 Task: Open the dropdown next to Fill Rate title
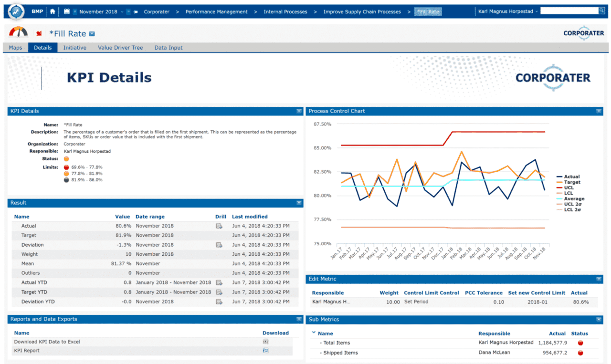click(92, 34)
